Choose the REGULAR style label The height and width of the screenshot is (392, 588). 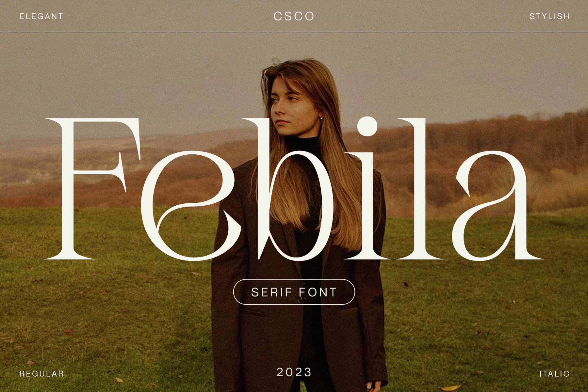point(41,374)
